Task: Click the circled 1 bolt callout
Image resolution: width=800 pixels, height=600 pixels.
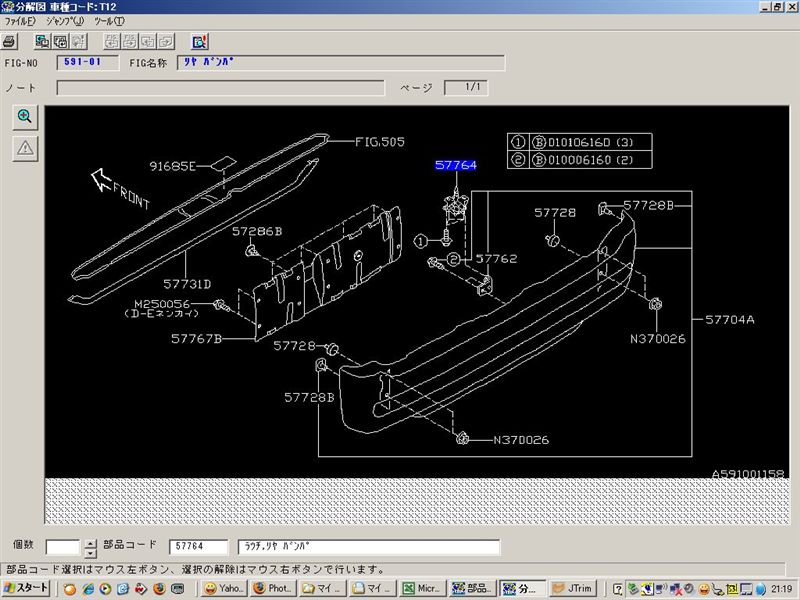Action: (420, 241)
